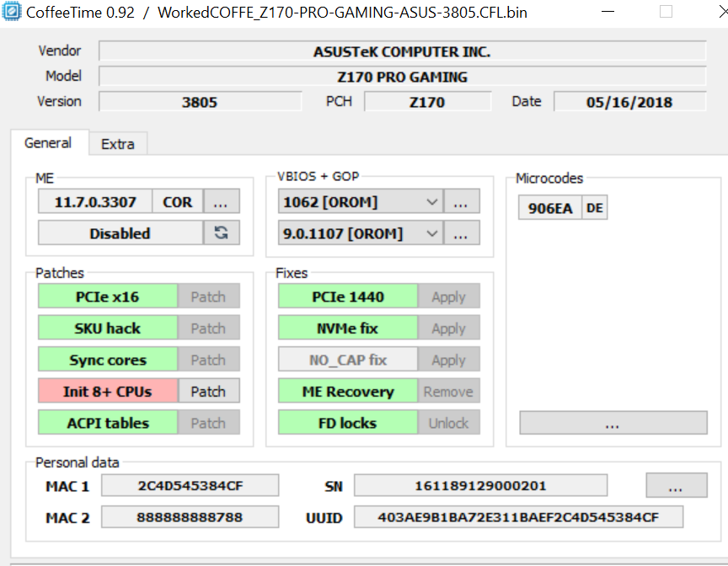Click the red Init 8+ CPUs label
Screen dimensions: 728x566
pyautogui.click(x=108, y=391)
